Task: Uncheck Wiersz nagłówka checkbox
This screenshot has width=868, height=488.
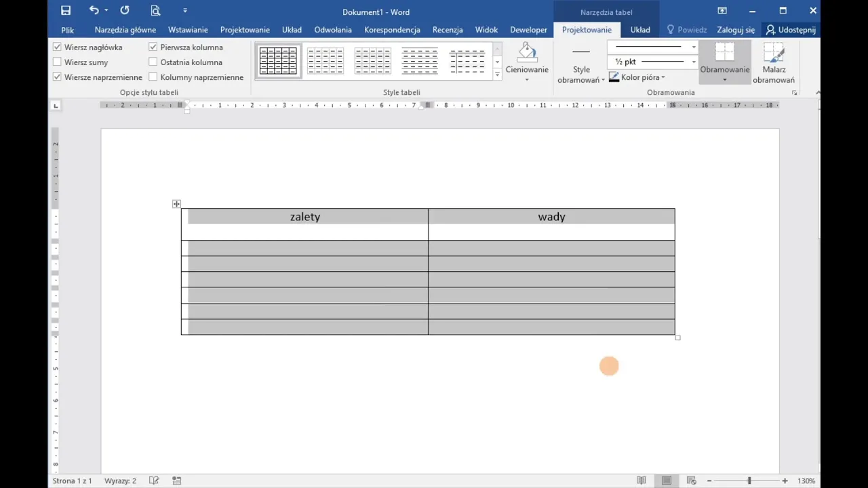Action: 58,47
